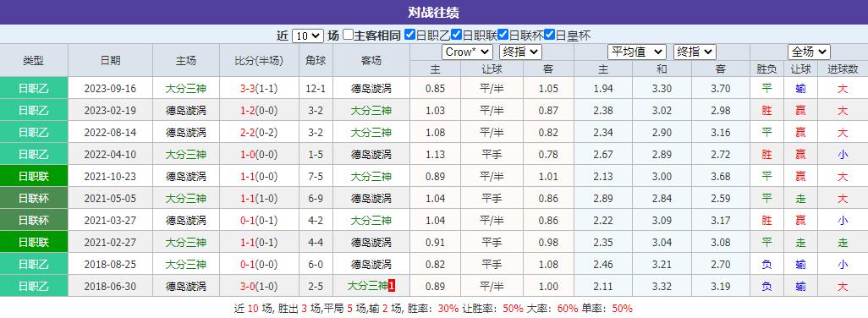Click the 胜率 30% summary value
This screenshot has height=318, width=868.
point(448,309)
